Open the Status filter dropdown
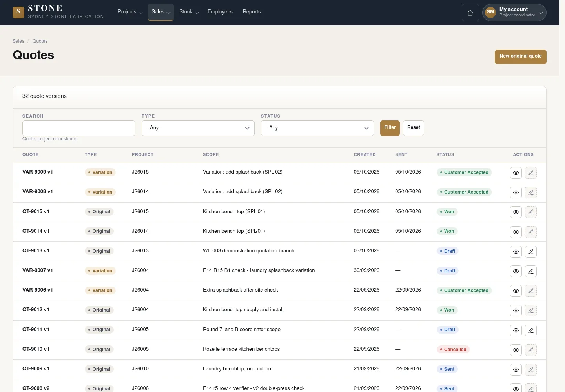The width and height of the screenshot is (565, 392). (x=317, y=128)
